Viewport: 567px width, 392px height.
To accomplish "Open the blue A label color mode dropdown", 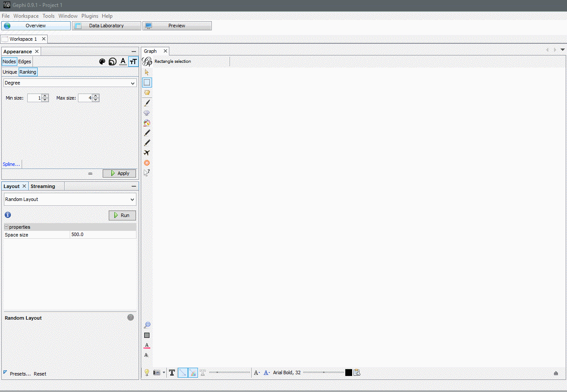I will coord(267,373).
